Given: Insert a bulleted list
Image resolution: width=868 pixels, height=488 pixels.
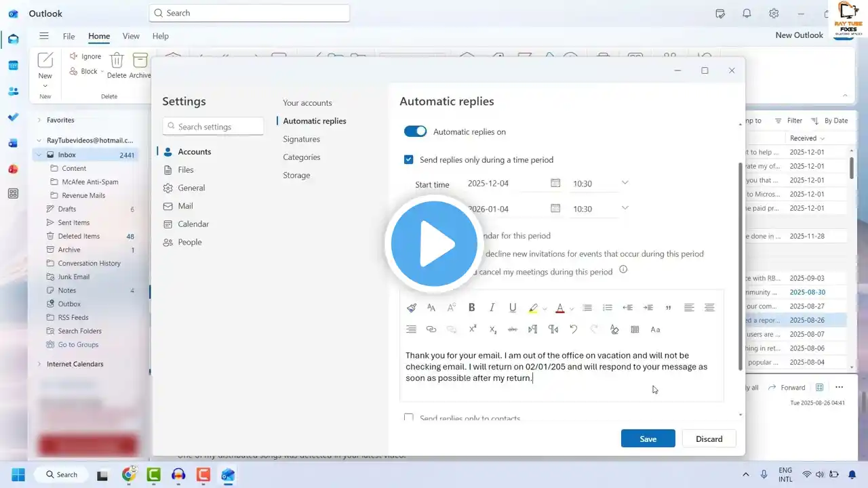Looking at the screenshot, I should point(587,308).
